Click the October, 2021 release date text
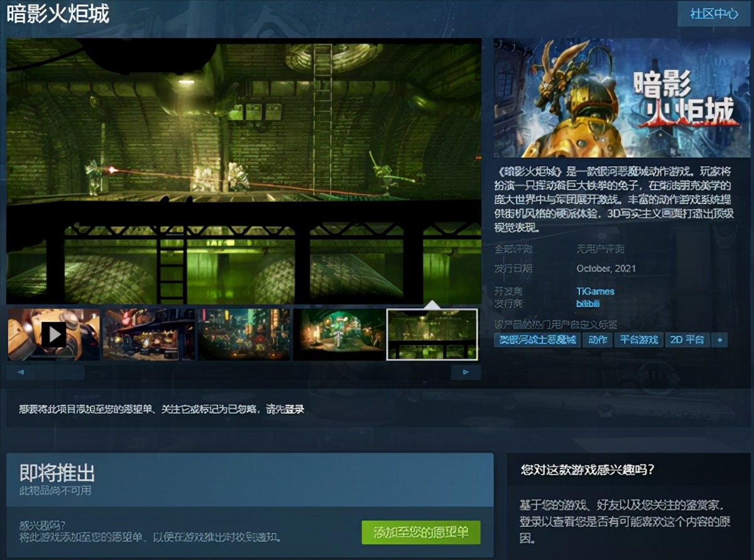The image size is (754, 560). pos(606,268)
